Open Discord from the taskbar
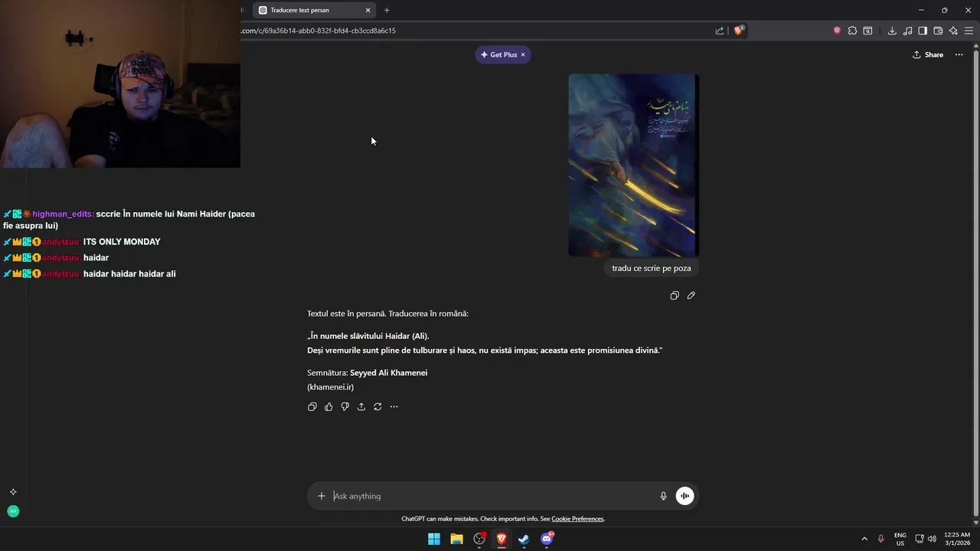The width and height of the screenshot is (980, 551). (547, 539)
